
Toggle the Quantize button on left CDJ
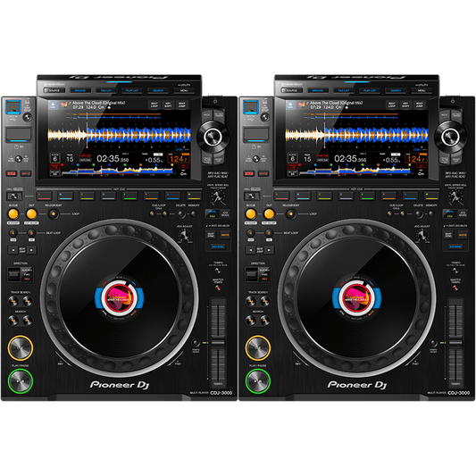tap(26, 173)
